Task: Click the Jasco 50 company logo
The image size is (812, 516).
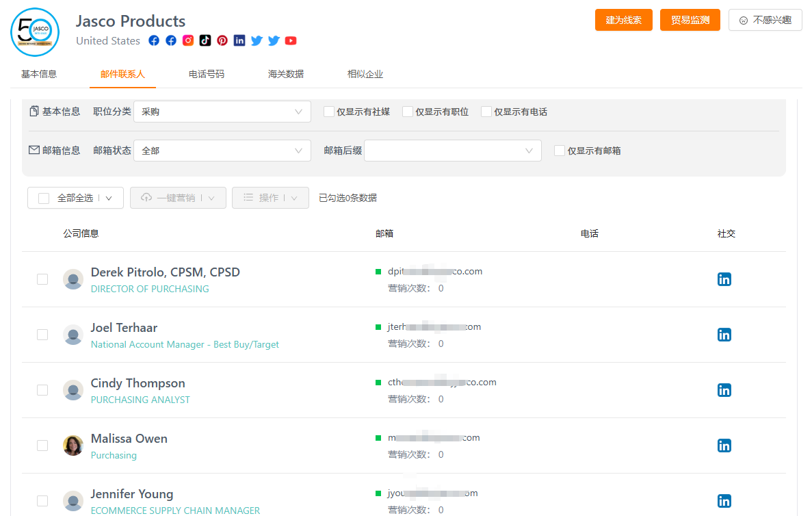Action: point(35,32)
